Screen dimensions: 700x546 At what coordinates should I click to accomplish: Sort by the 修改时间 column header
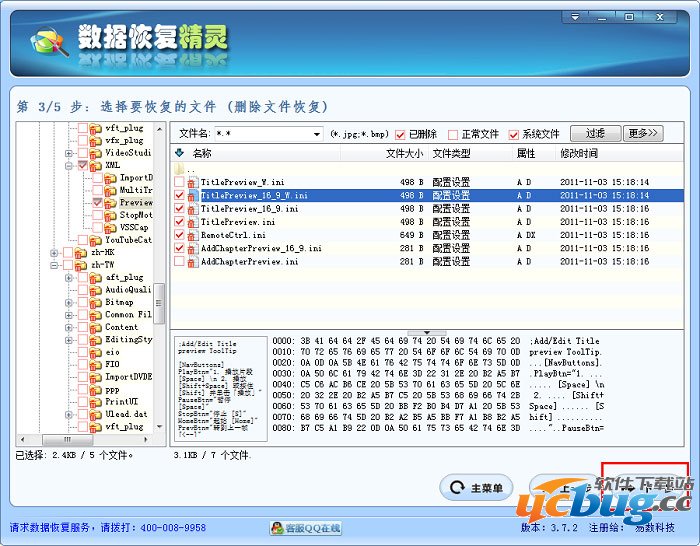coord(619,153)
